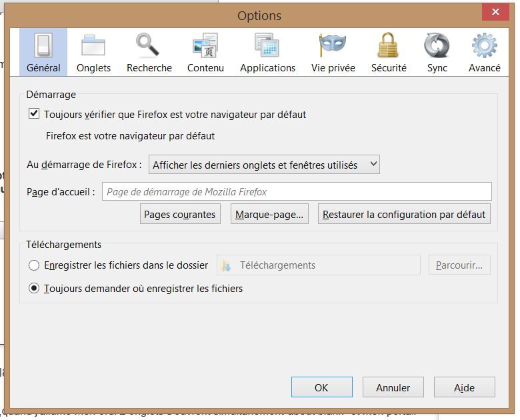Click the Parcourir… button

point(459,265)
